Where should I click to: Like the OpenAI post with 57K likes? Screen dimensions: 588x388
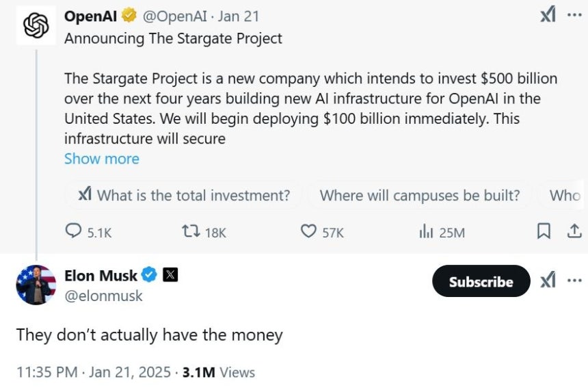pos(308,231)
